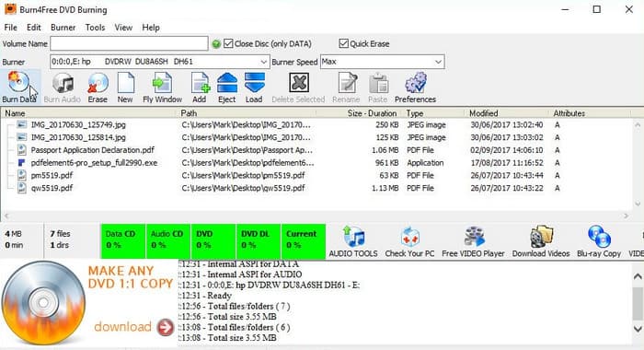Click the file icon of Passport Application Declaration.pdf
This screenshot has width=644, height=350.
pyautogui.click(x=22, y=150)
